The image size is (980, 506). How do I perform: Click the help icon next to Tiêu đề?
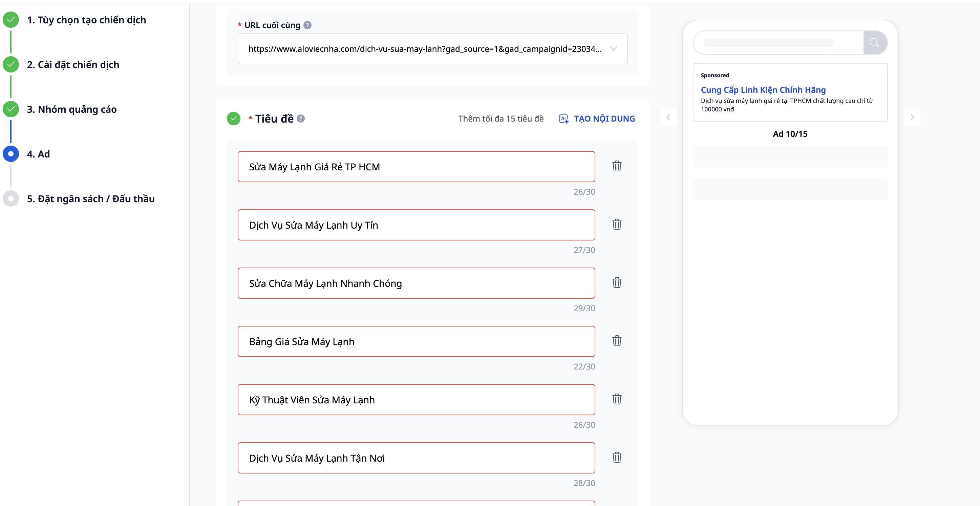(x=301, y=119)
